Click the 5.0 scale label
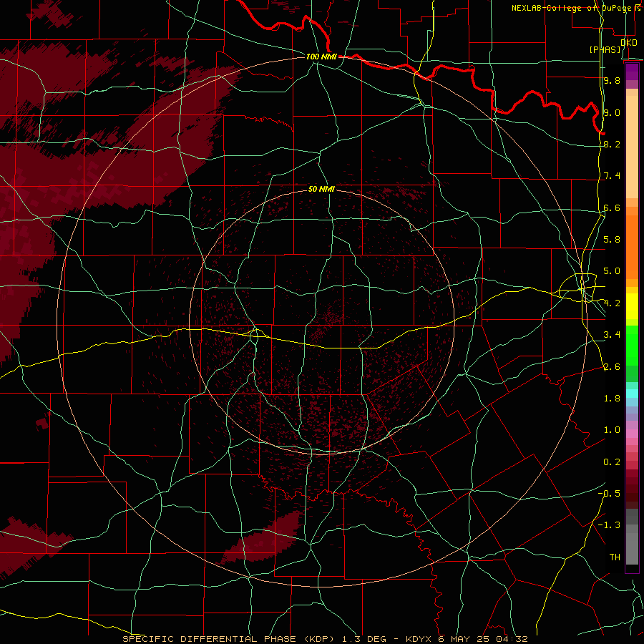The height and width of the screenshot is (644, 644). pyautogui.click(x=612, y=271)
